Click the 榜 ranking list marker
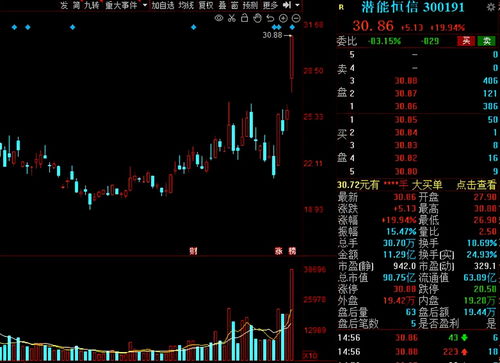The height and width of the screenshot is (363, 500). pyautogui.click(x=292, y=251)
